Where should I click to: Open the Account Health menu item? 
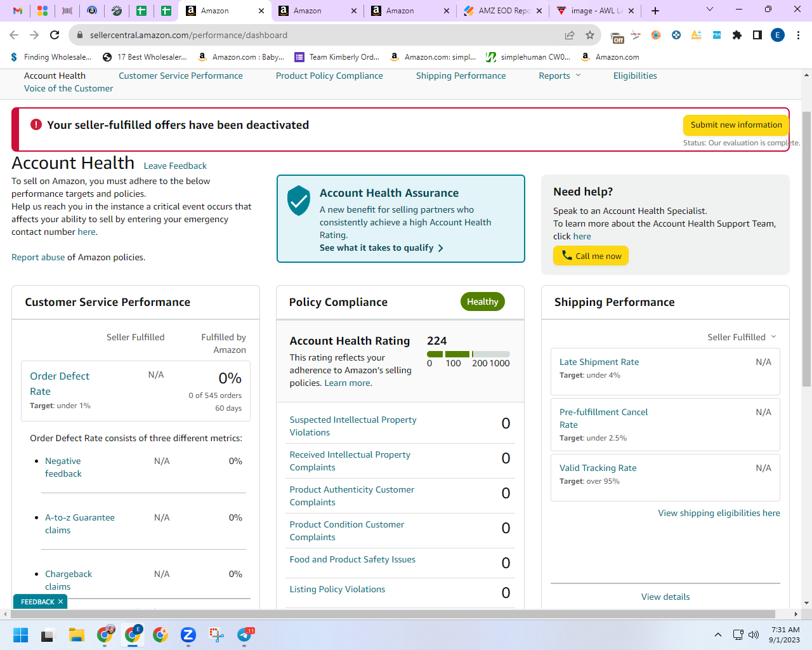(x=55, y=76)
